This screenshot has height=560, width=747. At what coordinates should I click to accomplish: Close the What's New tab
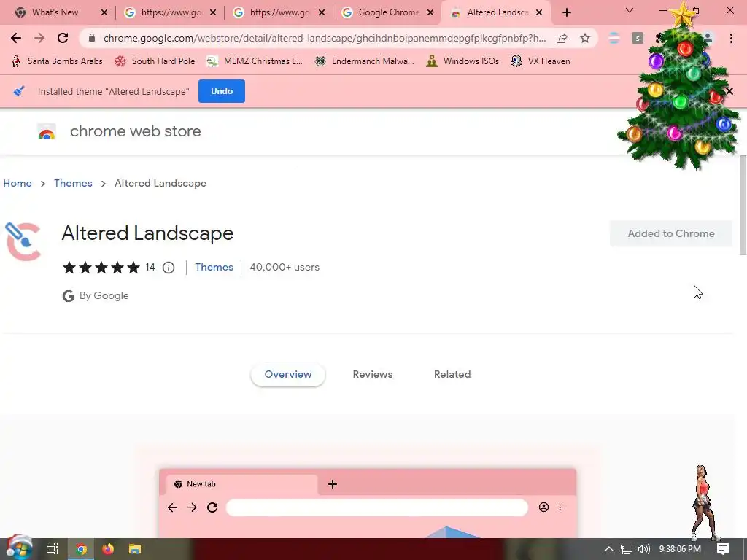tap(104, 13)
